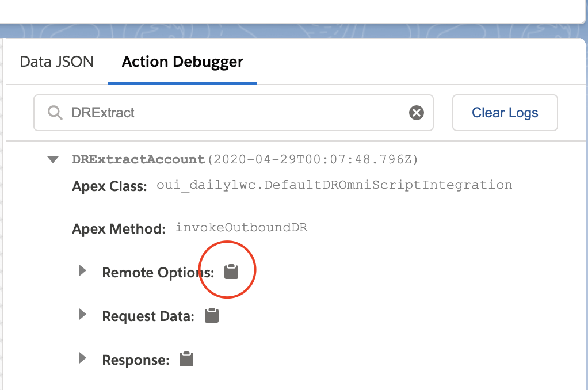Select the Action Debugger tab
This screenshot has height=390, width=588.
[182, 62]
